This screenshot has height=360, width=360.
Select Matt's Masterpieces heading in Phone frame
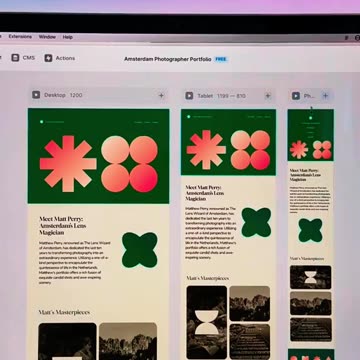pos(307,259)
